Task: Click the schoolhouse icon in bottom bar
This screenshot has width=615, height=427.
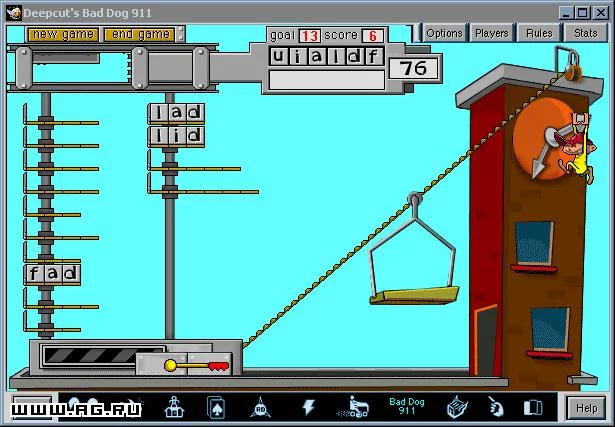Action: 175,407
